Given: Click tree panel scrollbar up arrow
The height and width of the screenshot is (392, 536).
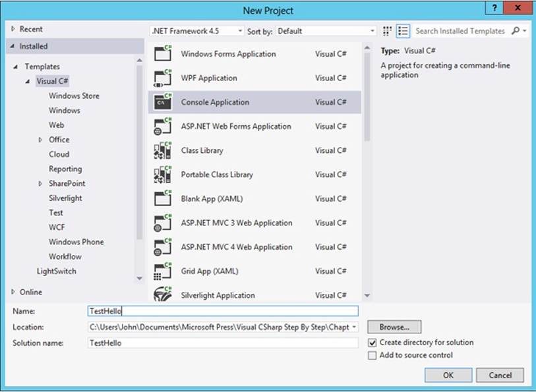Looking at the screenshot, I should coord(140,60).
